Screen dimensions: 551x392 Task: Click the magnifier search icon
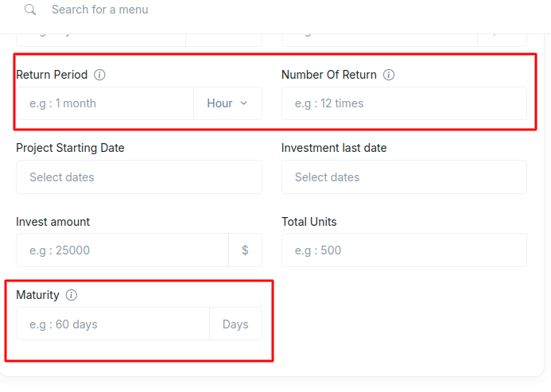pyautogui.click(x=30, y=10)
